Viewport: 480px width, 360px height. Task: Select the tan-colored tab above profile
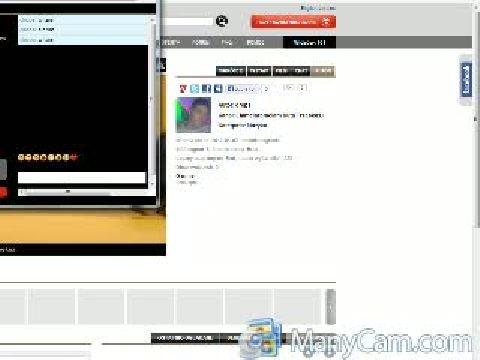(323, 71)
